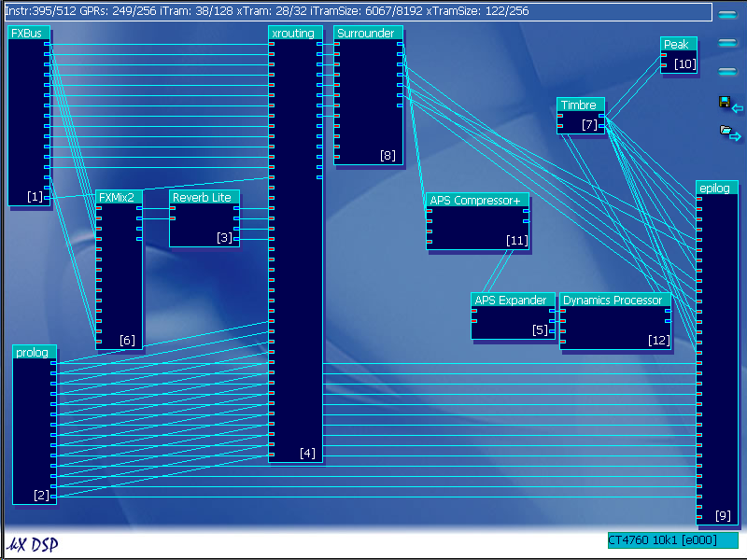Select the Peak plugin header
This screenshot has width=747, height=560.
click(x=679, y=44)
